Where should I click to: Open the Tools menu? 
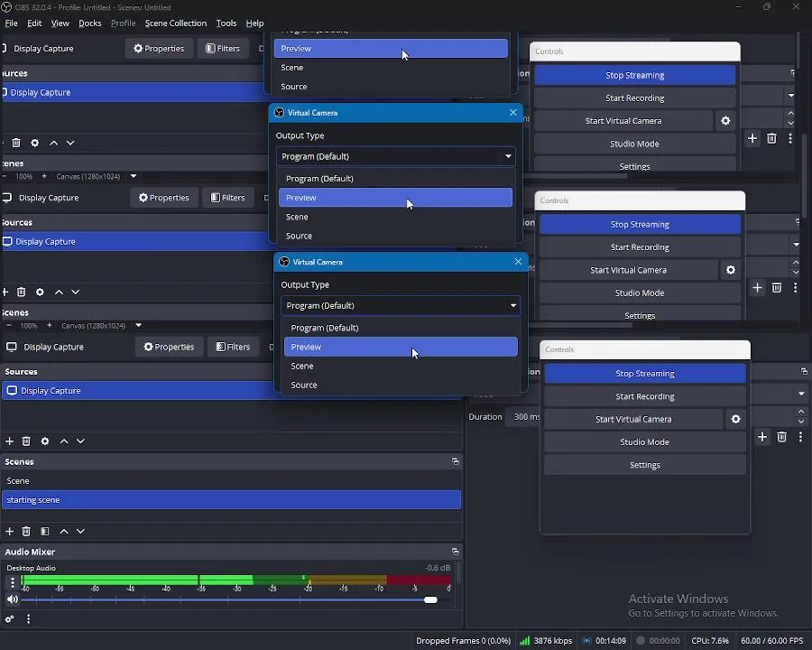pos(226,23)
